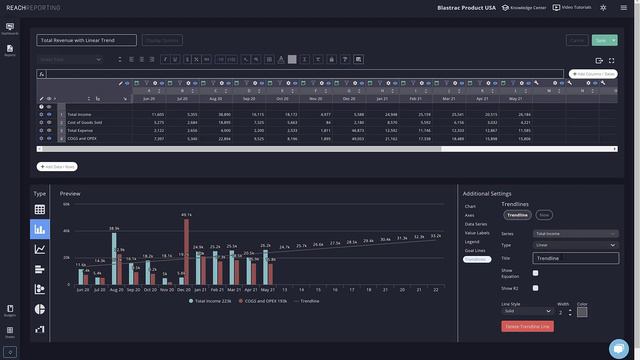Click the fx formula icon
The height and width of the screenshot is (360, 640).
click(41, 74)
